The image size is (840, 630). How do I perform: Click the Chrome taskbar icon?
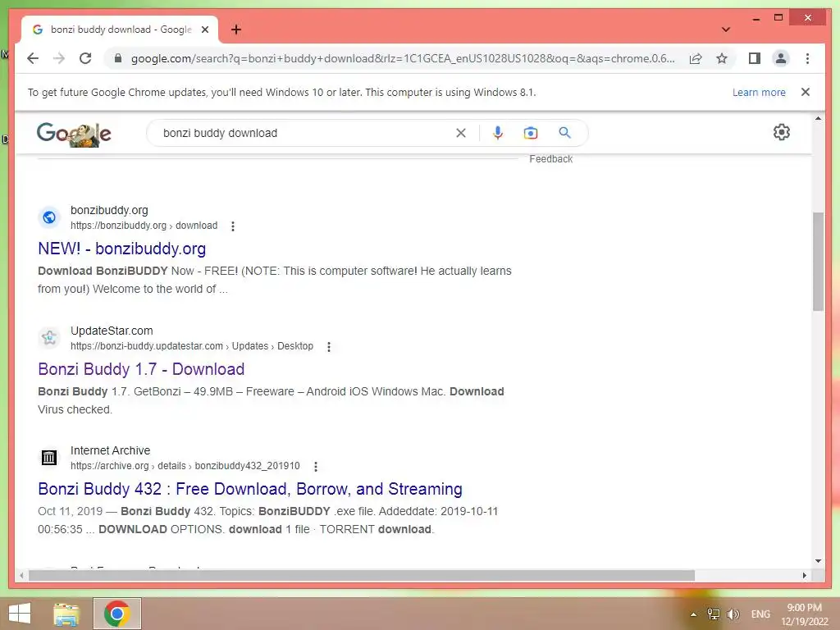click(x=117, y=614)
